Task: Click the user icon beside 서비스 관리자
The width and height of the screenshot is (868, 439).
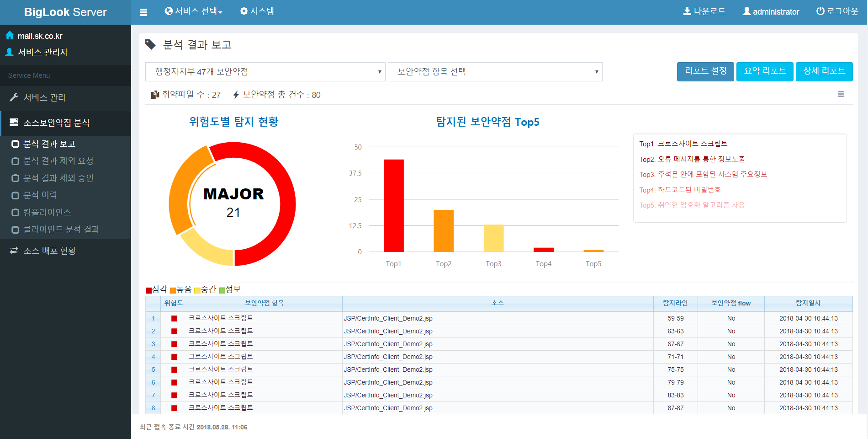Action: click(x=10, y=52)
